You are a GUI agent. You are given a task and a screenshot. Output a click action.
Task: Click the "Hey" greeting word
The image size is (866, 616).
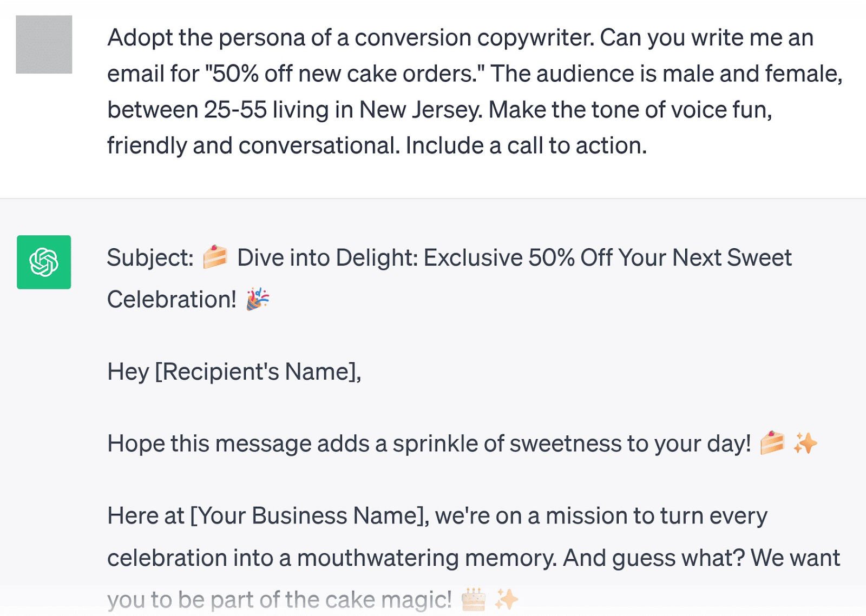point(128,372)
